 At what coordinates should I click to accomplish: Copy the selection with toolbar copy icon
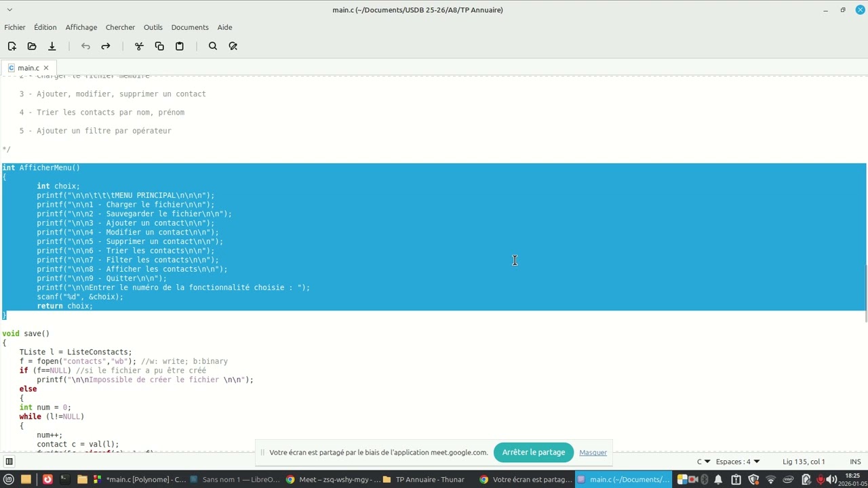[159, 46]
